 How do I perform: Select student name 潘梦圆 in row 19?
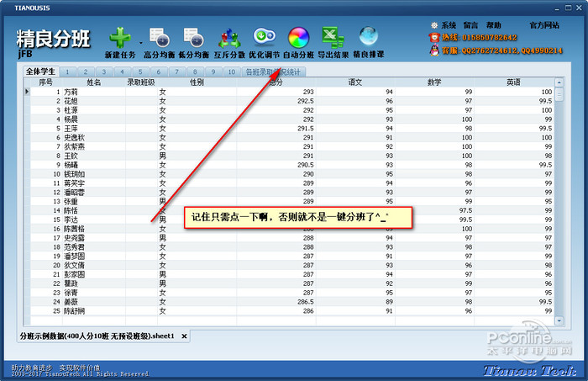pyautogui.click(x=74, y=256)
